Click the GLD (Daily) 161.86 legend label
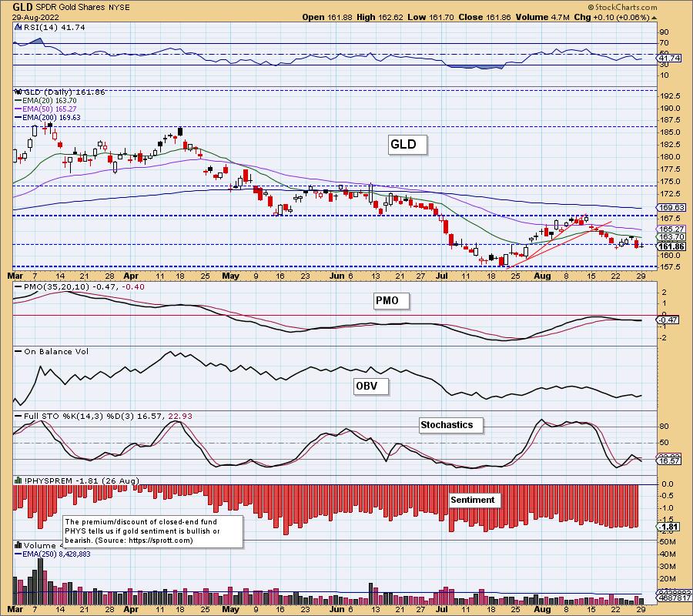Image resolution: width=693 pixels, height=616 pixels. (65, 92)
